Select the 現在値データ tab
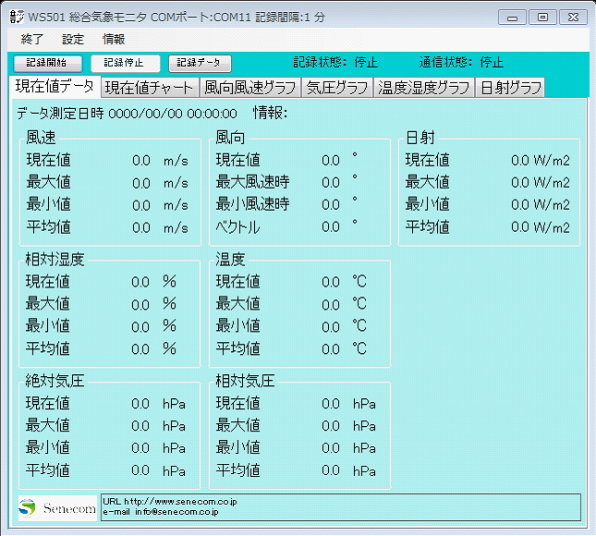596x536 pixels. tap(55, 87)
